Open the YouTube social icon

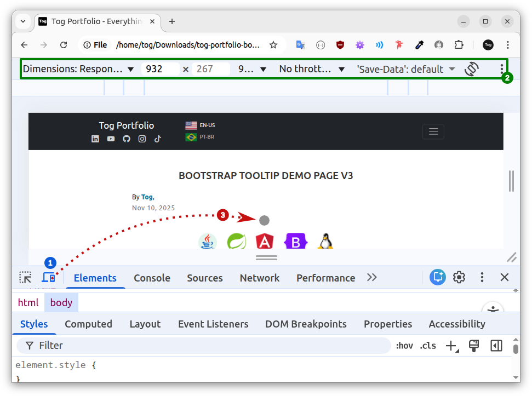(x=111, y=139)
